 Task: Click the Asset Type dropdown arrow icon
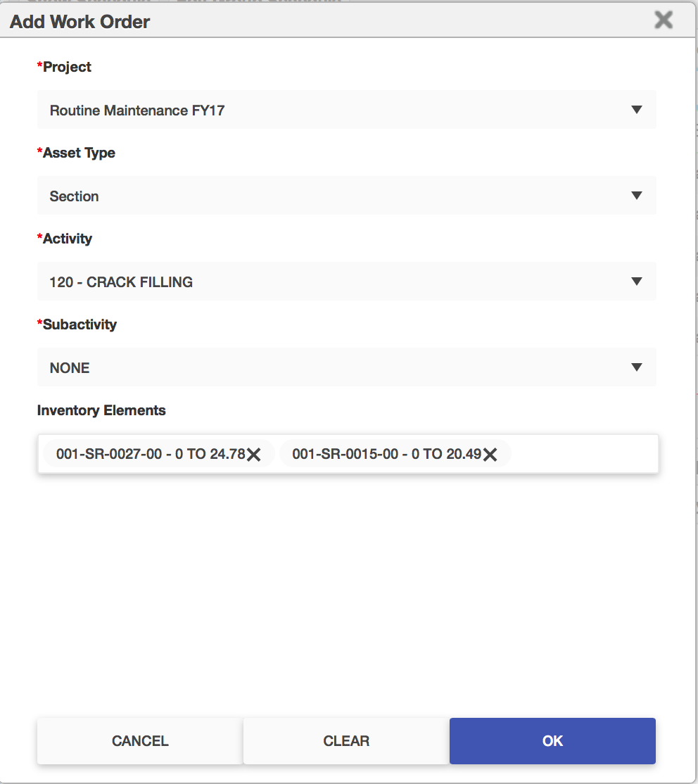coord(637,196)
